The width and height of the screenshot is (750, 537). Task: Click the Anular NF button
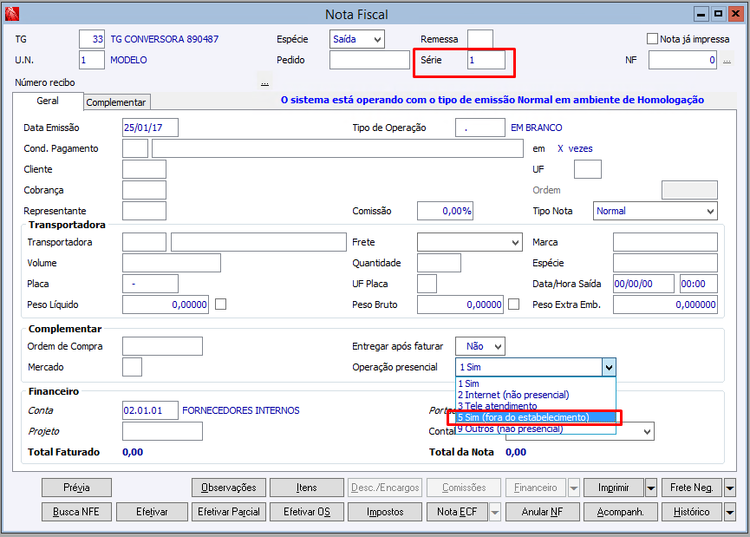(542, 512)
